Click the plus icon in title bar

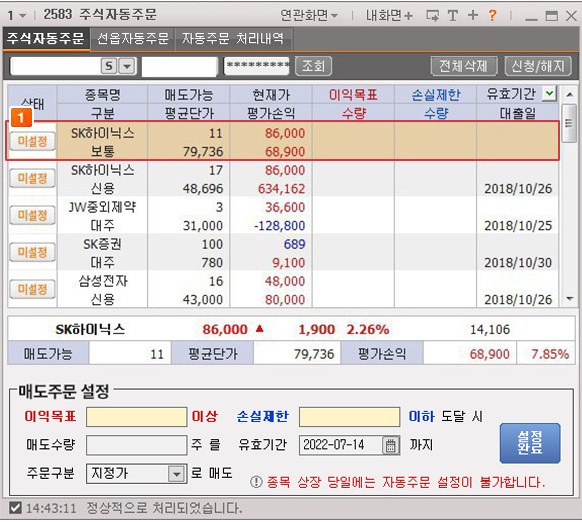click(x=473, y=15)
